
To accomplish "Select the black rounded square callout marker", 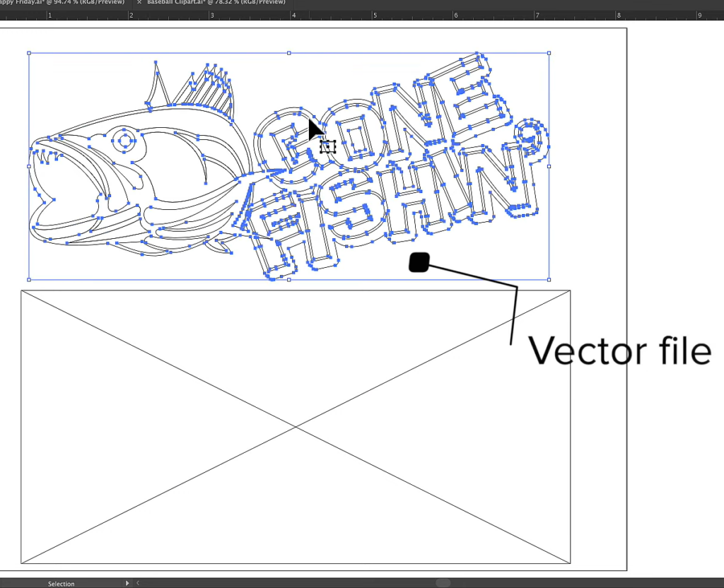I will tap(418, 261).
